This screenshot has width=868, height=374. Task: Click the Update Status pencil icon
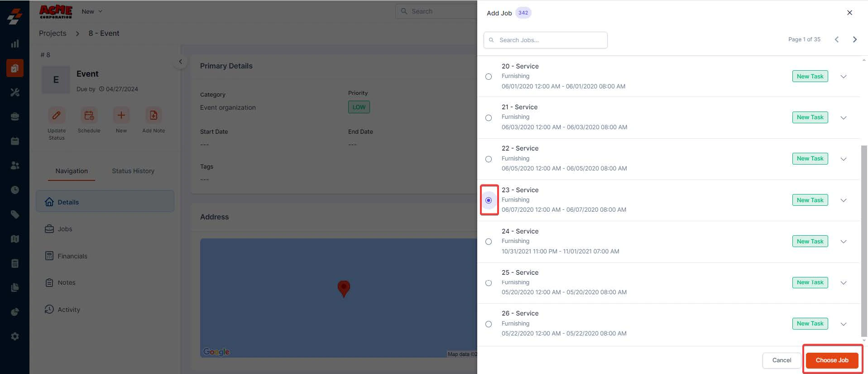coord(57,115)
